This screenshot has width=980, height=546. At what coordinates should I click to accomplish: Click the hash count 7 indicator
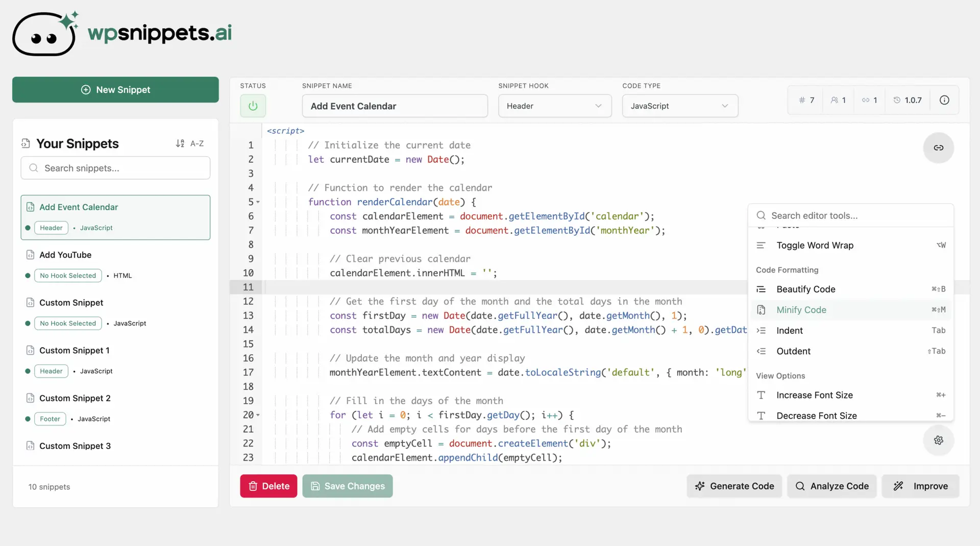click(806, 100)
